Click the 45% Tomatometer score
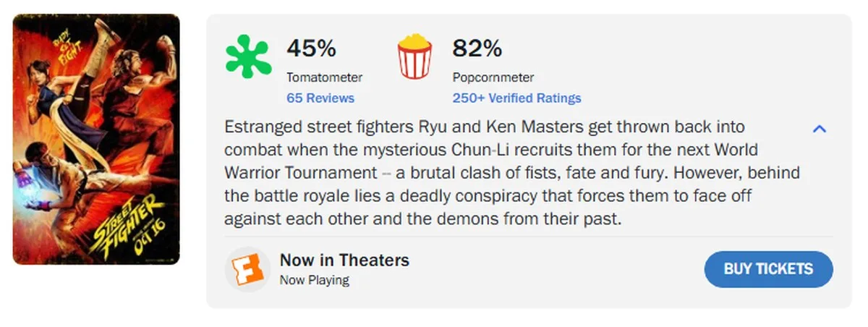The height and width of the screenshot is (327, 868). 311,48
